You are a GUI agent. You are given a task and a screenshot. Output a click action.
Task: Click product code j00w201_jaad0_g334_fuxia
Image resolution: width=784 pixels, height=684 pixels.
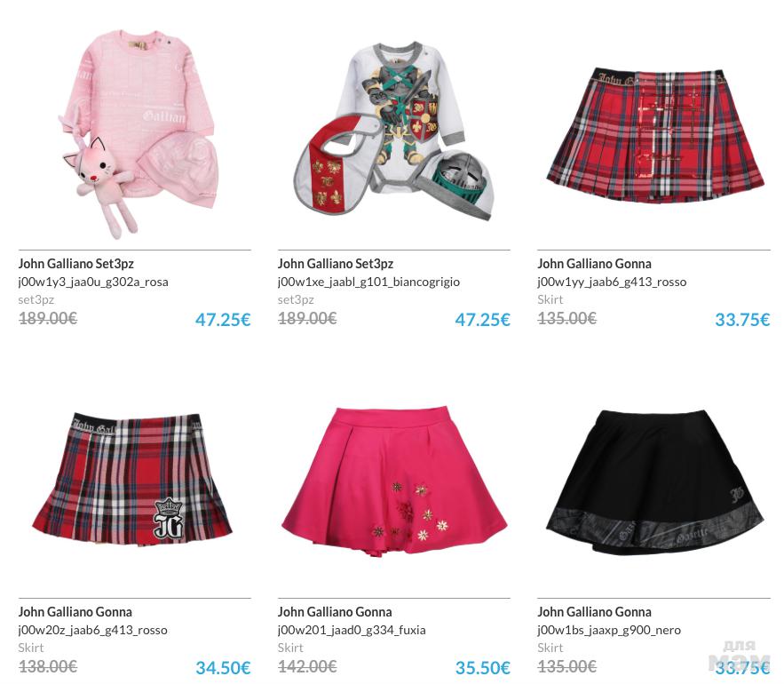click(x=352, y=630)
